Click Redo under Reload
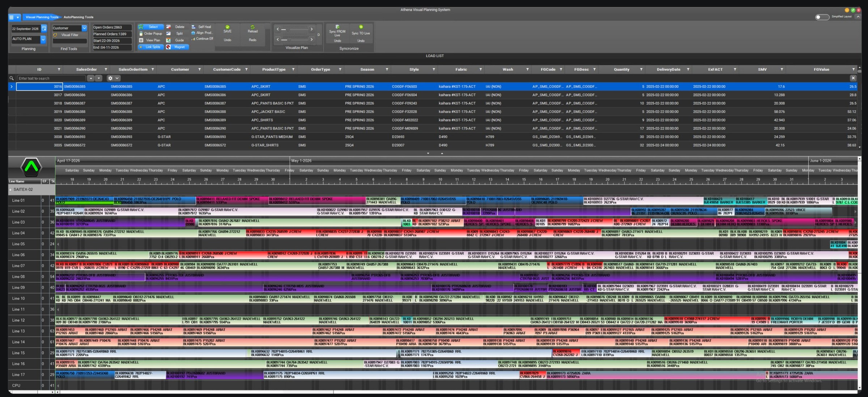This screenshot has width=868, height=397. pos(252,40)
